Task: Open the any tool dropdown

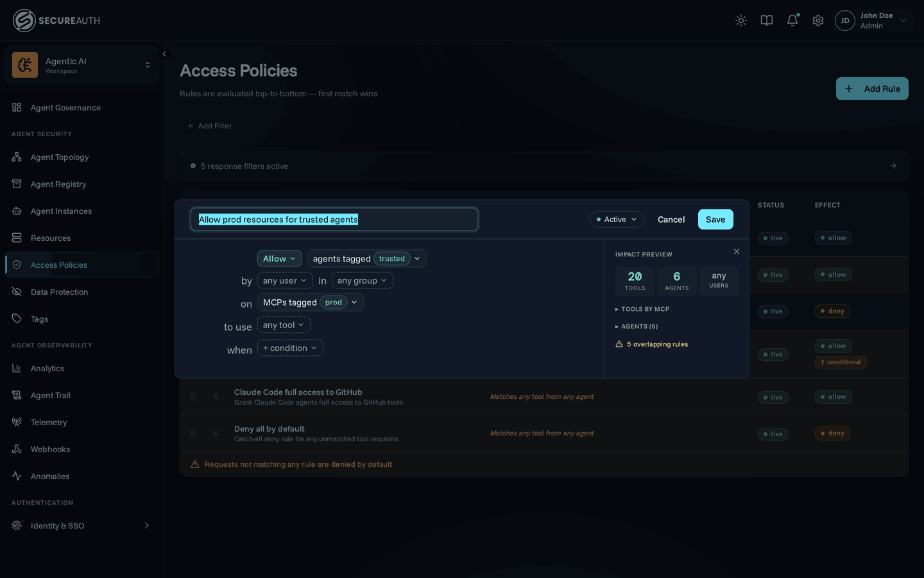Action: click(284, 325)
